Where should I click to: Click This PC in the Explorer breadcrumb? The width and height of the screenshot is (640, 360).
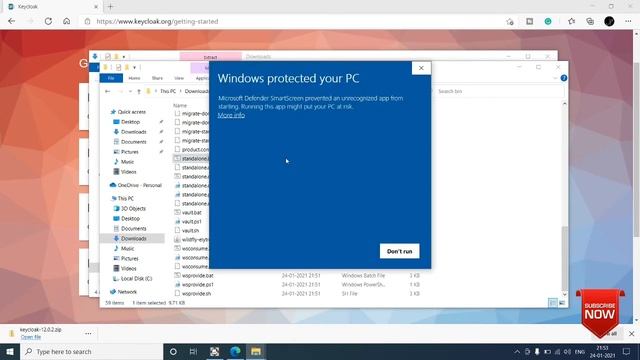tap(168, 91)
